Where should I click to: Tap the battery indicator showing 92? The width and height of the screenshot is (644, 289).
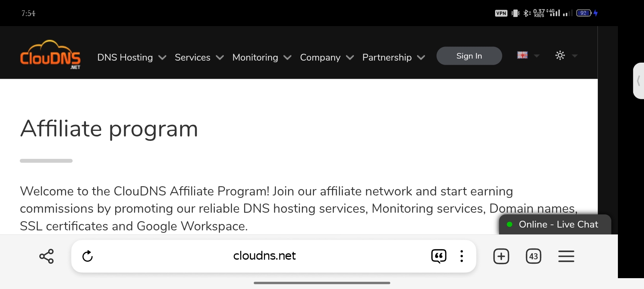584,13
